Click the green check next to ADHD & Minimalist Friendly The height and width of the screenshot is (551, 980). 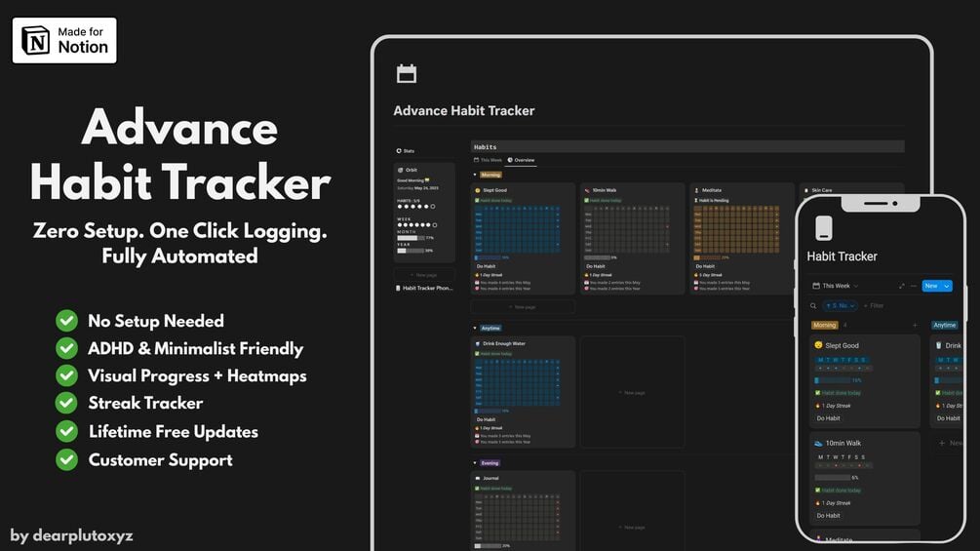click(66, 348)
